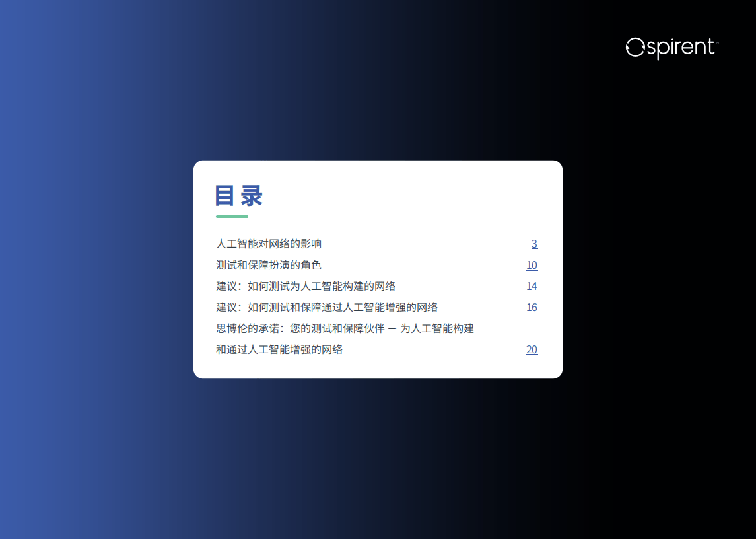Jump to page 20 link

click(532, 349)
